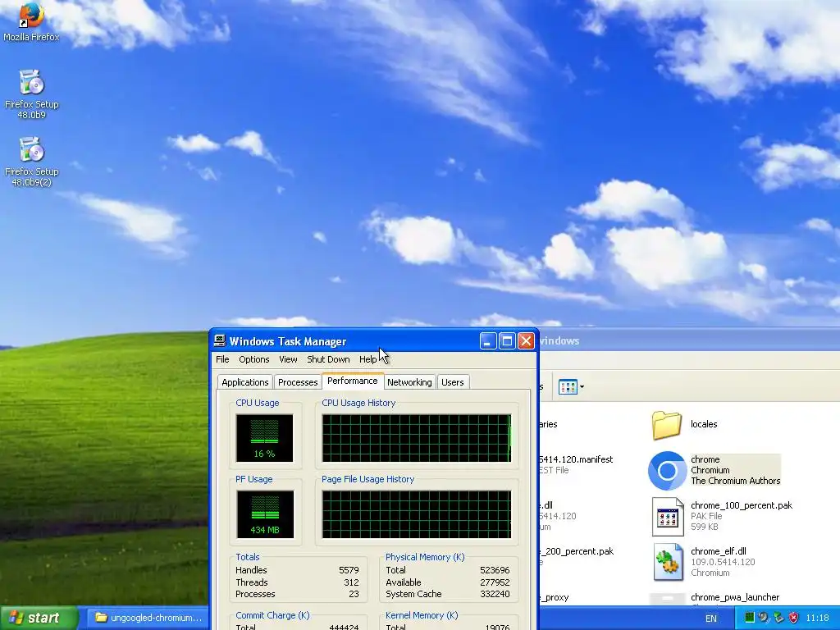Open the Shut Down menu in Task Manager
Viewport: 840px width, 630px height.
click(328, 359)
